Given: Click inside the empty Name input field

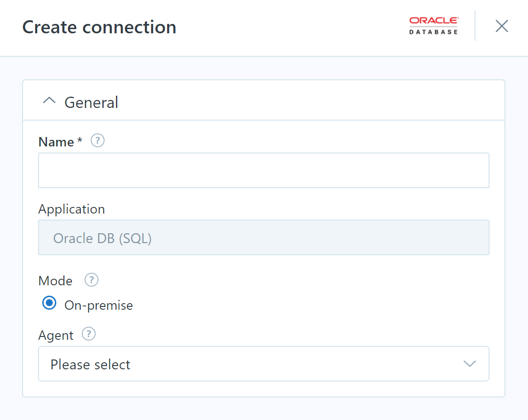Looking at the screenshot, I should pos(263,170).
